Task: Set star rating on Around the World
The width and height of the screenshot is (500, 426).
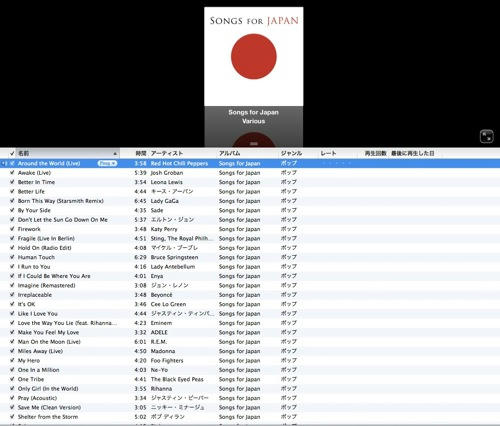Action: 336,163
